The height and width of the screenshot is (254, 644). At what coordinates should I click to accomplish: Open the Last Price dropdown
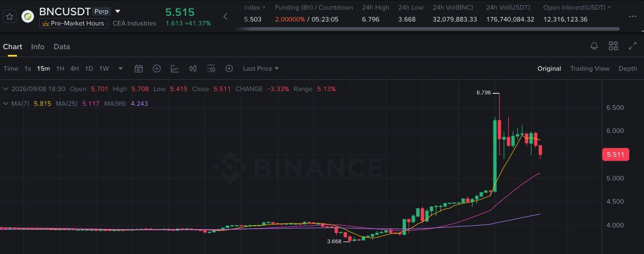(261, 68)
